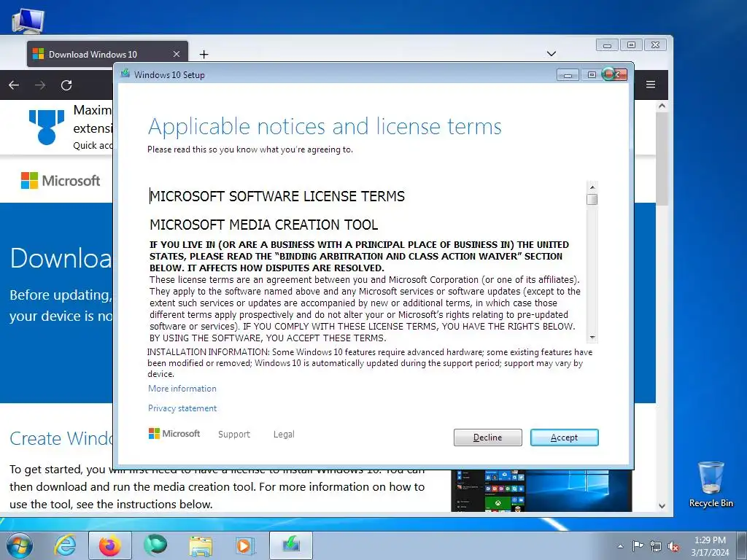Open the Support link in Setup

pyautogui.click(x=234, y=435)
